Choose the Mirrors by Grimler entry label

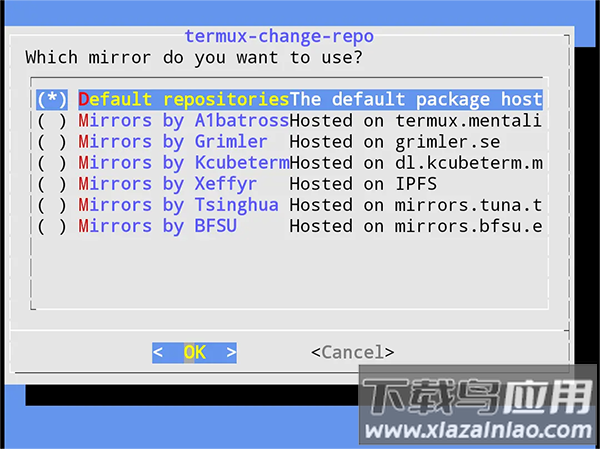(173, 142)
